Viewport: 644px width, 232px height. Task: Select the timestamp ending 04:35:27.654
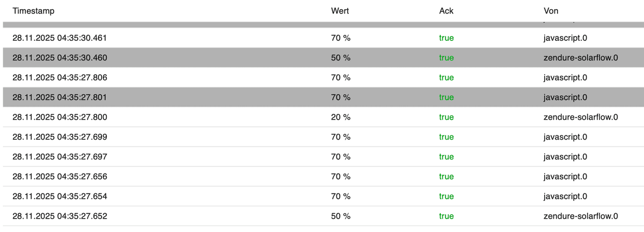(x=60, y=197)
